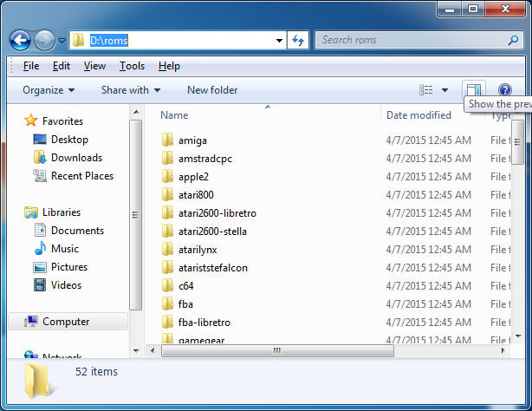The height and width of the screenshot is (411, 532).
Task: Open the Pictures library
Action: (69, 267)
